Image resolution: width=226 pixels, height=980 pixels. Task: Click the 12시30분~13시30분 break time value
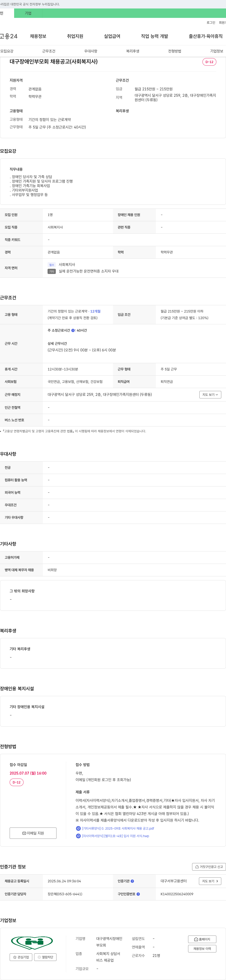(x=63, y=370)
